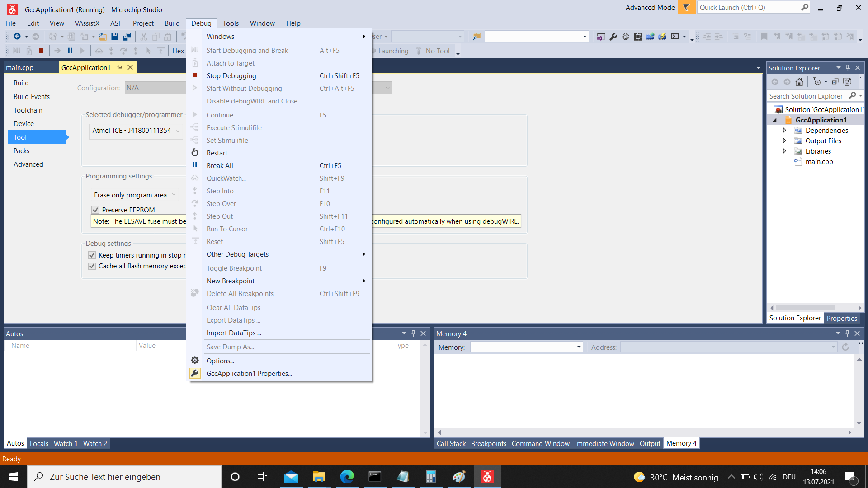Click the Command Window toolbar icon

(675, 37)
